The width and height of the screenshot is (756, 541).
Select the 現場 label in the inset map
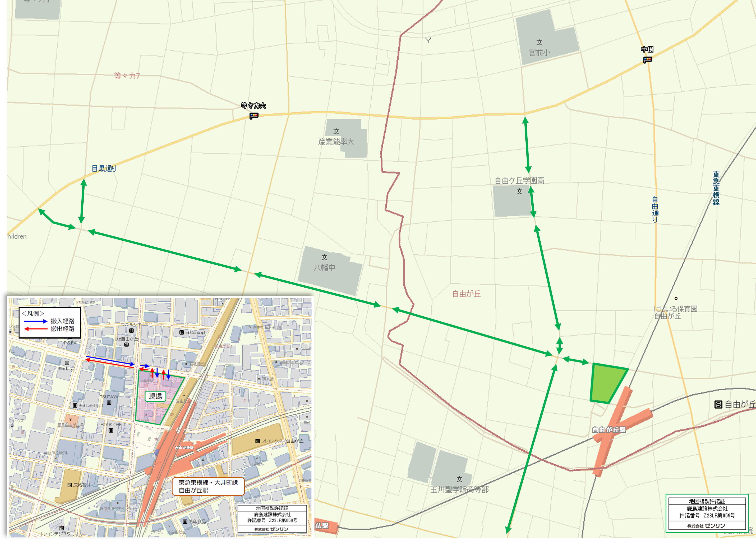(155, 396)
